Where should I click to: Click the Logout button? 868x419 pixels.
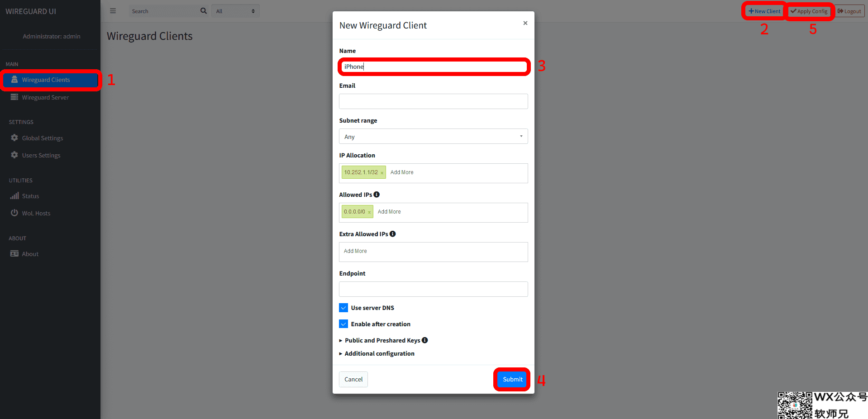point(849,11)
